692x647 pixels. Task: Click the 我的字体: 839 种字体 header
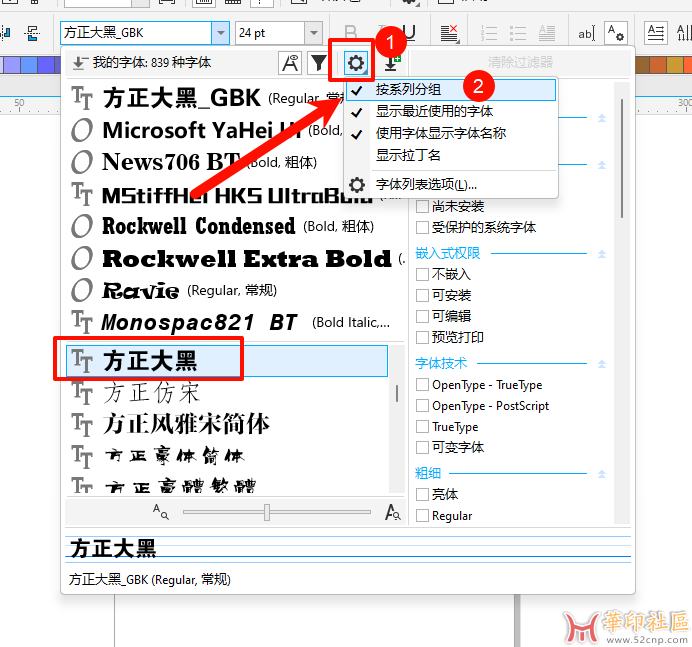[x=152, y=63]
